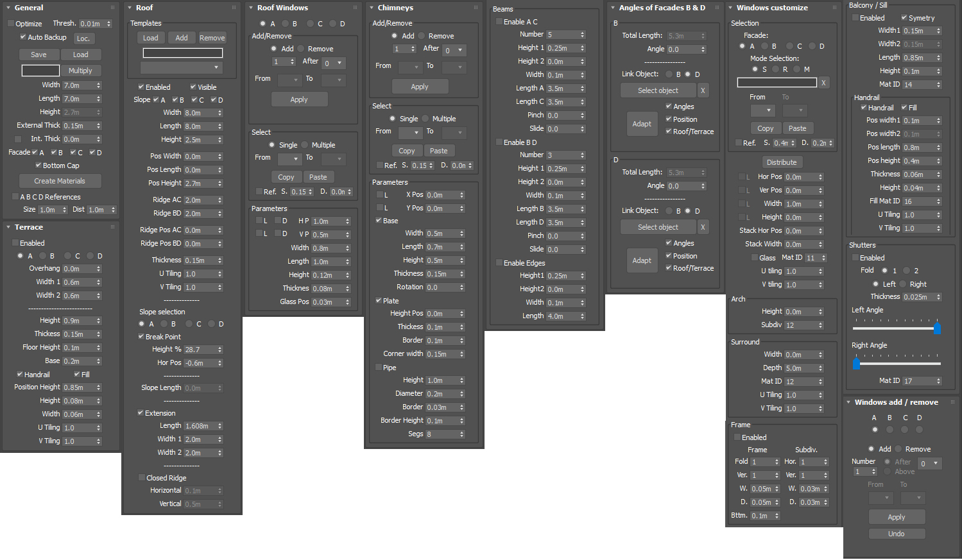Screen dimensions: 962x560
Task: Disable the Auto Backup checkbox
Action: tap(23, 37)
